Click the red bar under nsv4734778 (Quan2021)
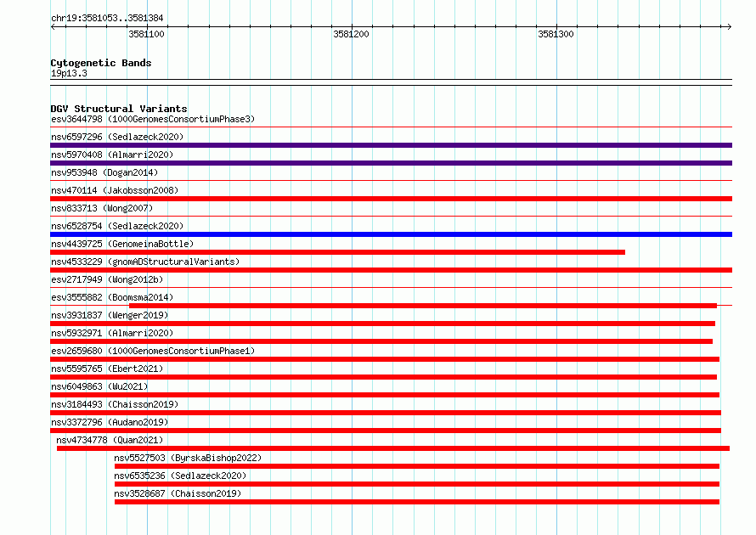Viewport: 756px width, 535px height. click(393, 448)
